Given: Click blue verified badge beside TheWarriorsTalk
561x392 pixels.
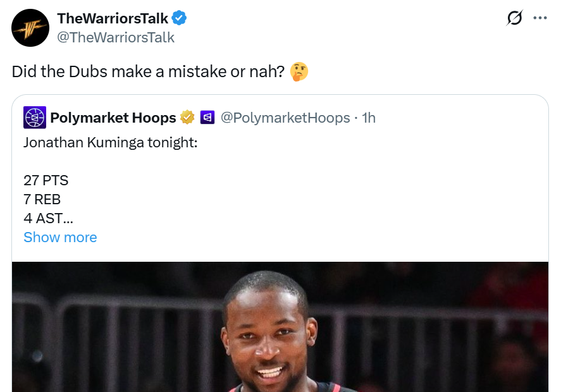Looking at the screenshot, I should pyautogui.click(x=180, y=18).
